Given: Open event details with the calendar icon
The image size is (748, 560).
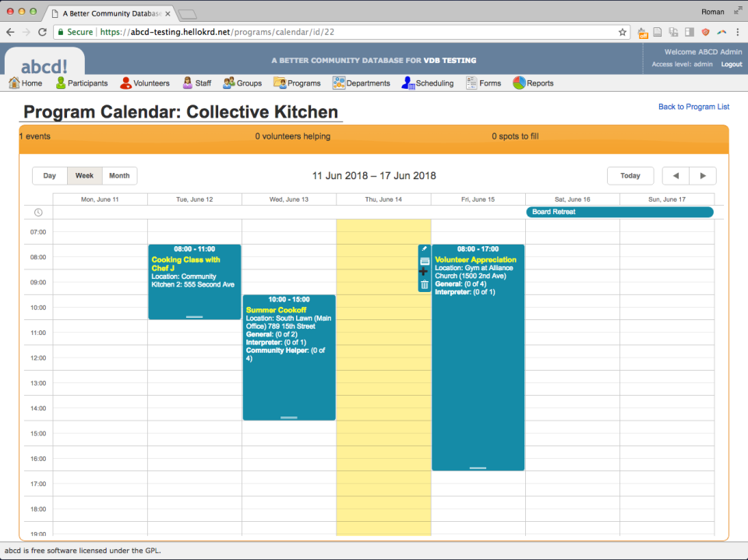Looking at the screenshot, I should tap(424, 262).
